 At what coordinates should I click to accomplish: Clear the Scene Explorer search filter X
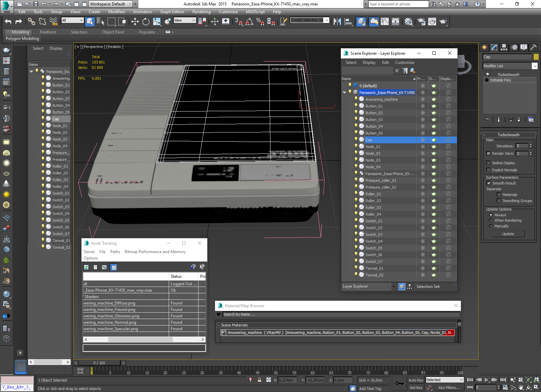click(397, 71)
